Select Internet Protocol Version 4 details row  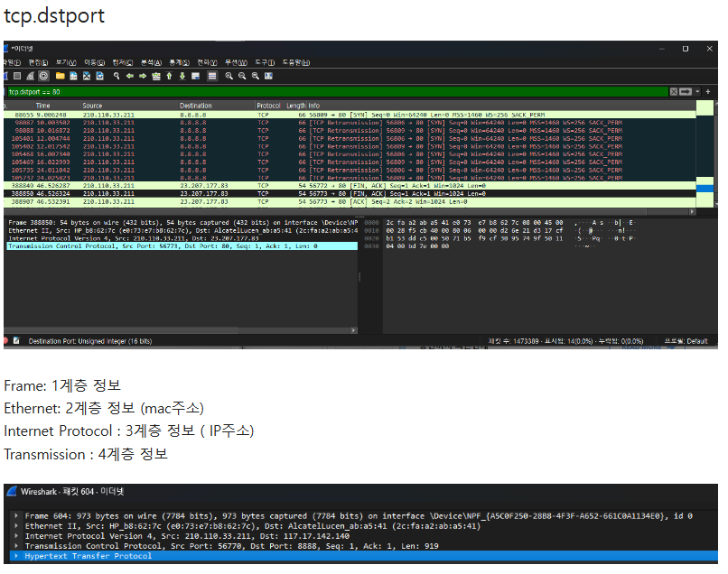[x=182, y=238]
